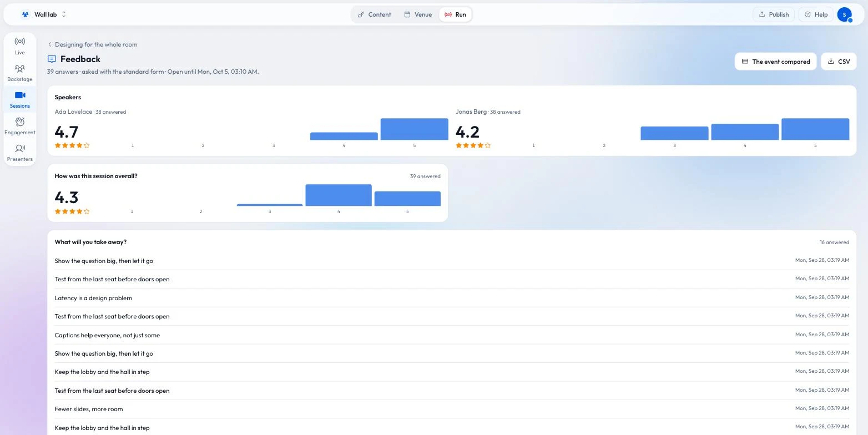Click the Jonas Berg speaker name

471,112
